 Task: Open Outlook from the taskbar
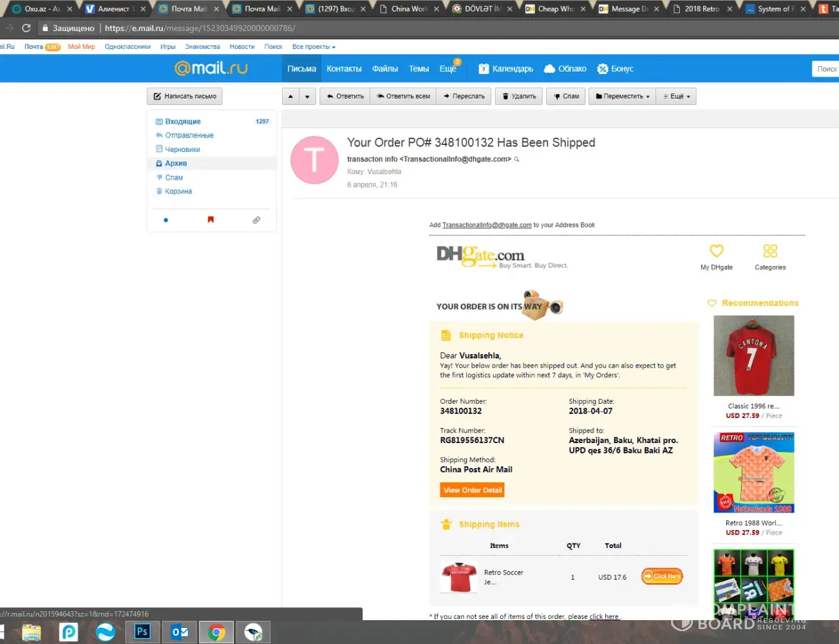point(180,632)
